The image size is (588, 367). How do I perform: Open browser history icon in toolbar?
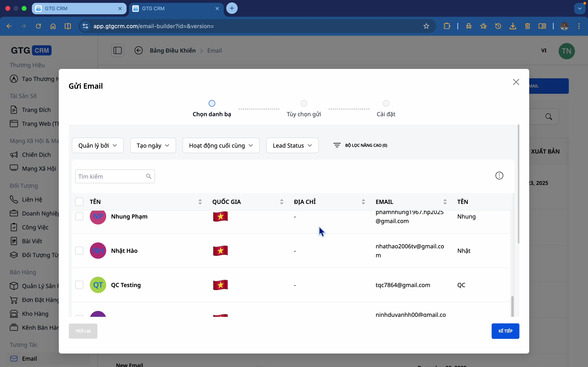pos(498,26)
